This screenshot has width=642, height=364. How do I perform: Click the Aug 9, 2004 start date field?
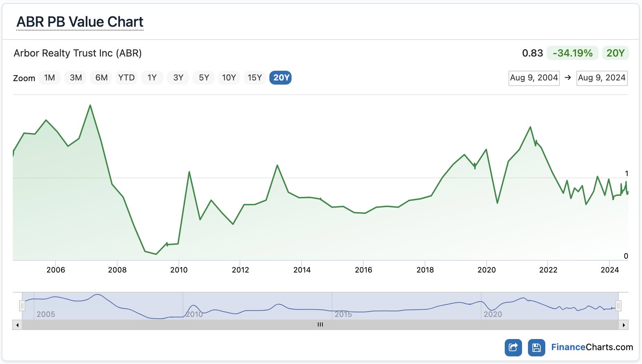[534, 78]
